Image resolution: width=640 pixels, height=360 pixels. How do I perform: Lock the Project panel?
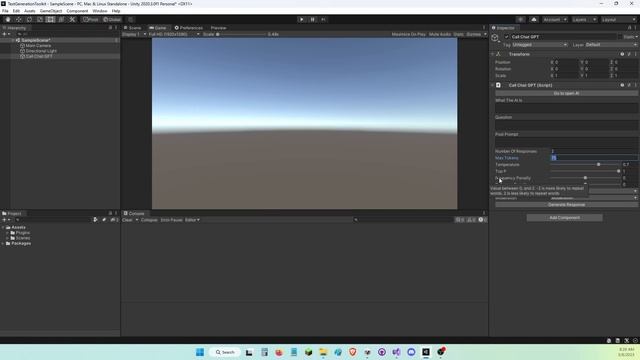[x=110, y=213]
